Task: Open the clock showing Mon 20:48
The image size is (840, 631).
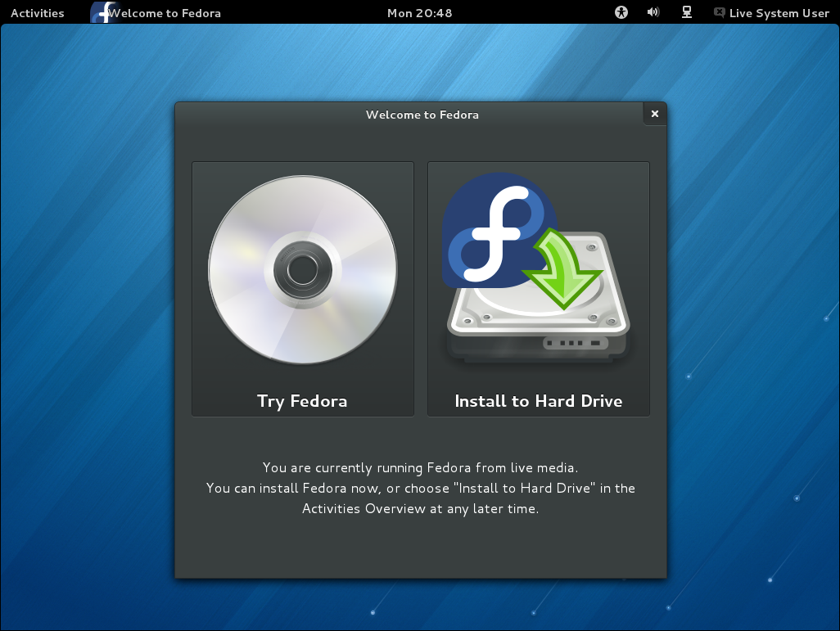Action: [x=419, y=13]
